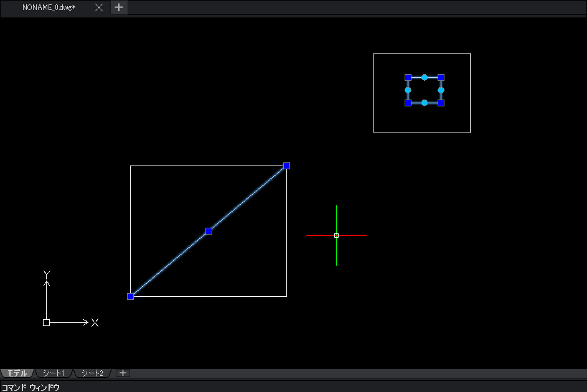Click the コマンド ウィンドウ title bar
This screenshot has height=392, width=587.
294,387
